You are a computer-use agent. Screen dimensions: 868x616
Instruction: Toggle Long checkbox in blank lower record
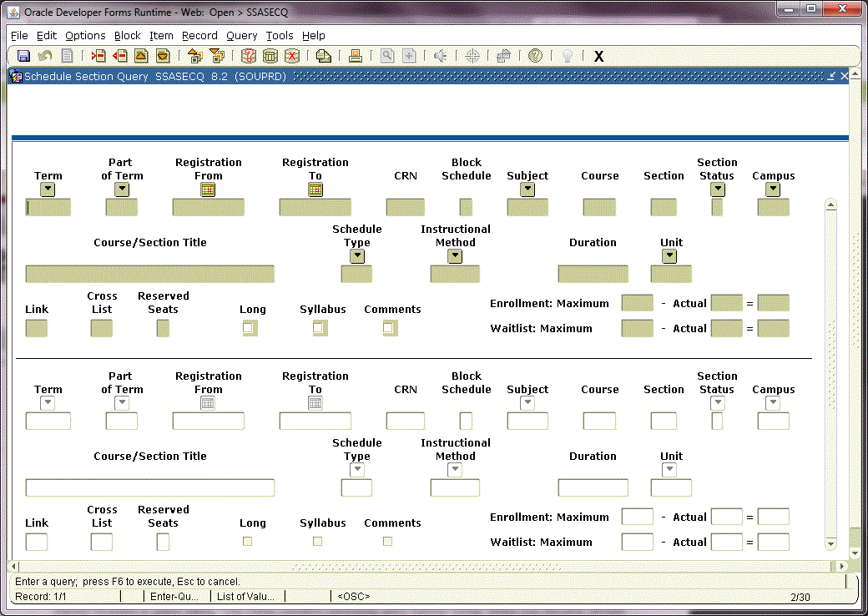point(247,541)
